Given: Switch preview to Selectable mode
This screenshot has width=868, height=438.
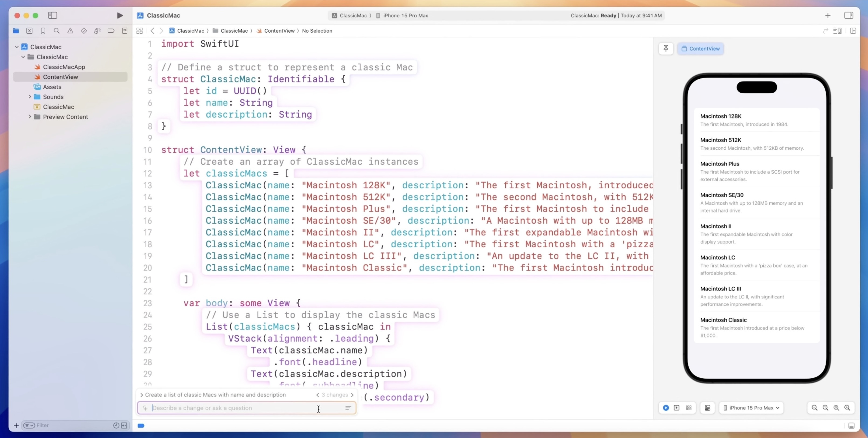Looking at the screenshot, I should [677, 408].
